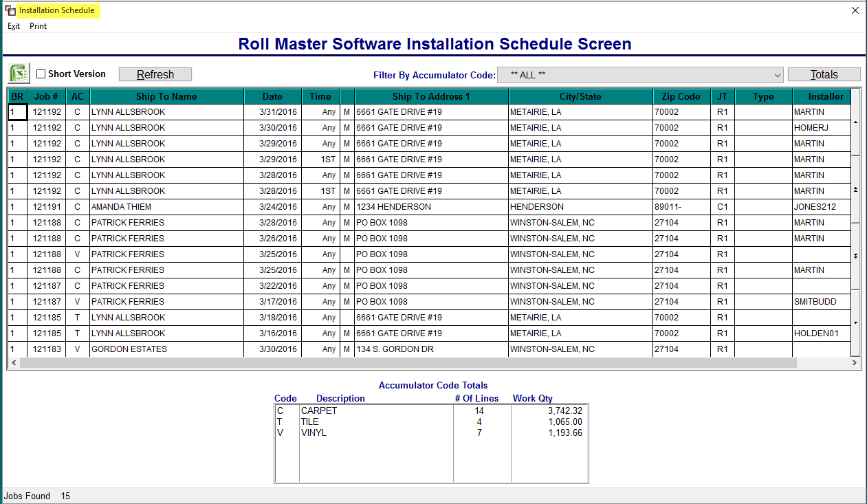Export the schedule with the Excel icon

(x=19, y=74)
